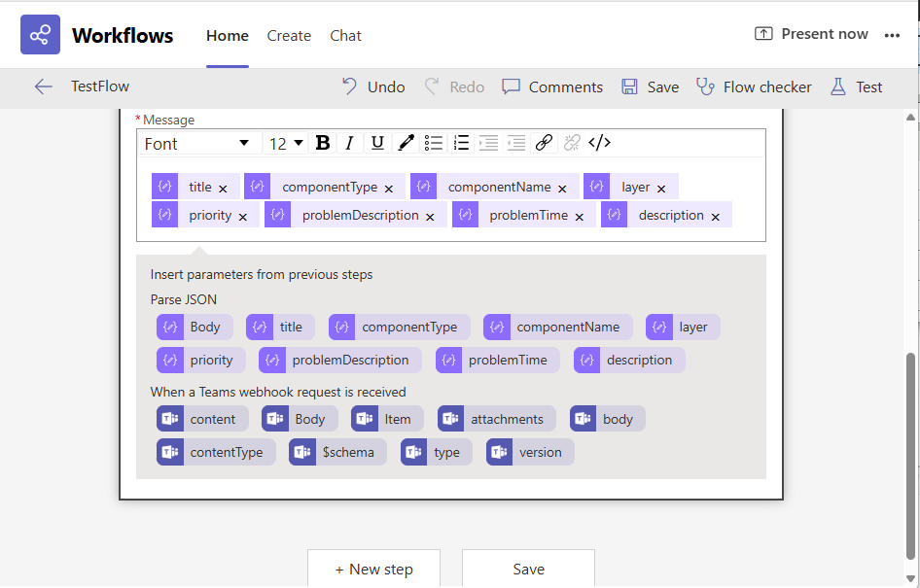This screenshot has width=920, height=588.
Task: Insert a bulleted list
Action: pos(434,143)
